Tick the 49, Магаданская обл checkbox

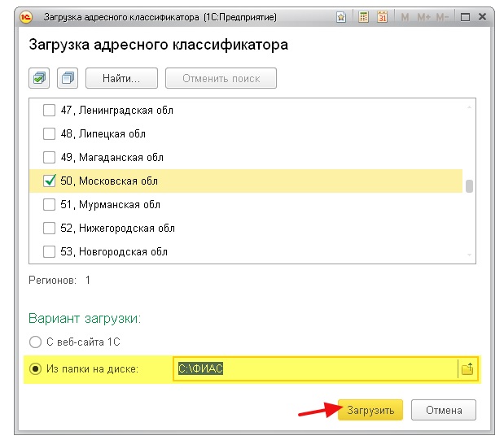49,157
